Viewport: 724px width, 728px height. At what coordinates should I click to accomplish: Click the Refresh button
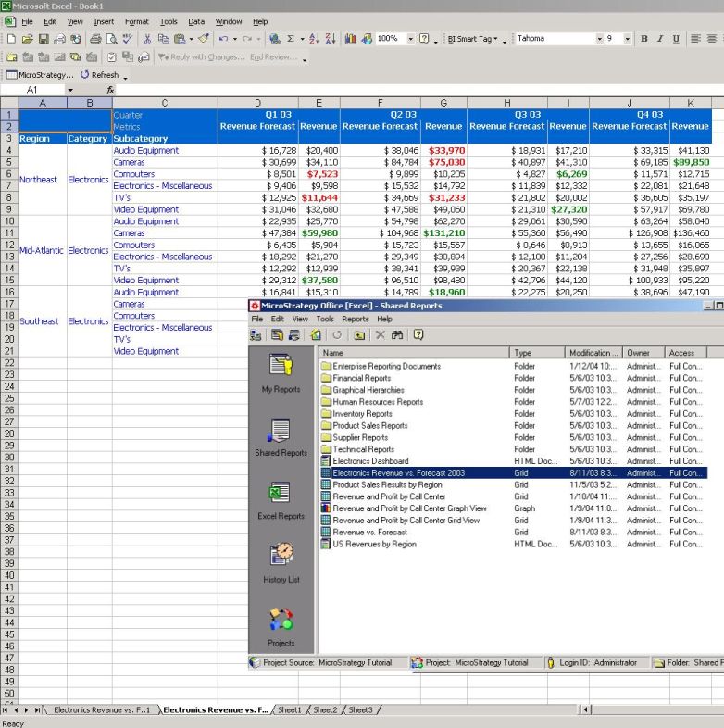click(99, 75)
